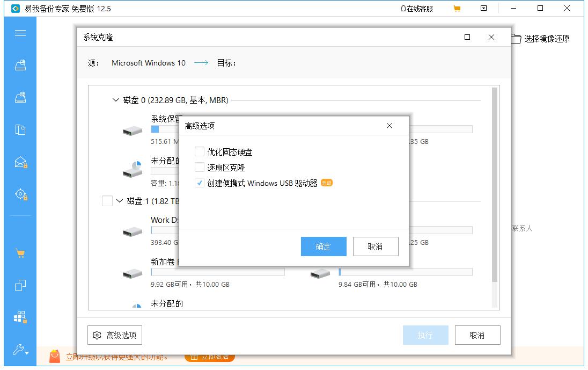The width and height of the screenshot is (588, 370).
Task: Enable 逐扇区克隆 sector-by-sector cloning
Action: point(199,167)
